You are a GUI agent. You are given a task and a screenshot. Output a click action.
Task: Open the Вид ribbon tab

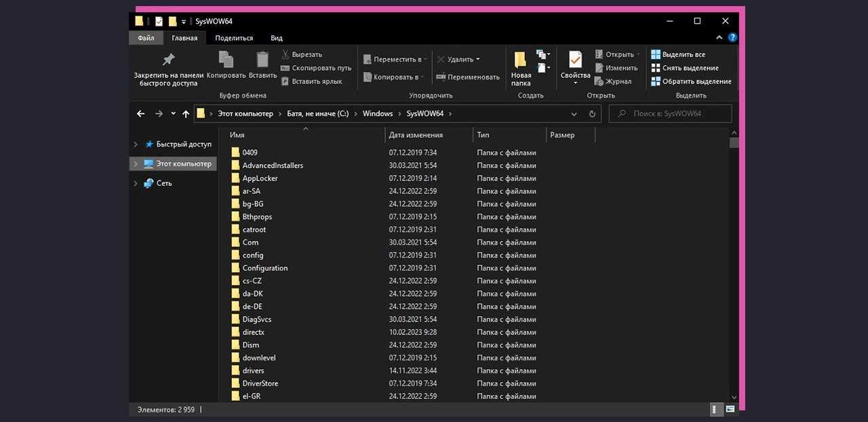[276, 38]
